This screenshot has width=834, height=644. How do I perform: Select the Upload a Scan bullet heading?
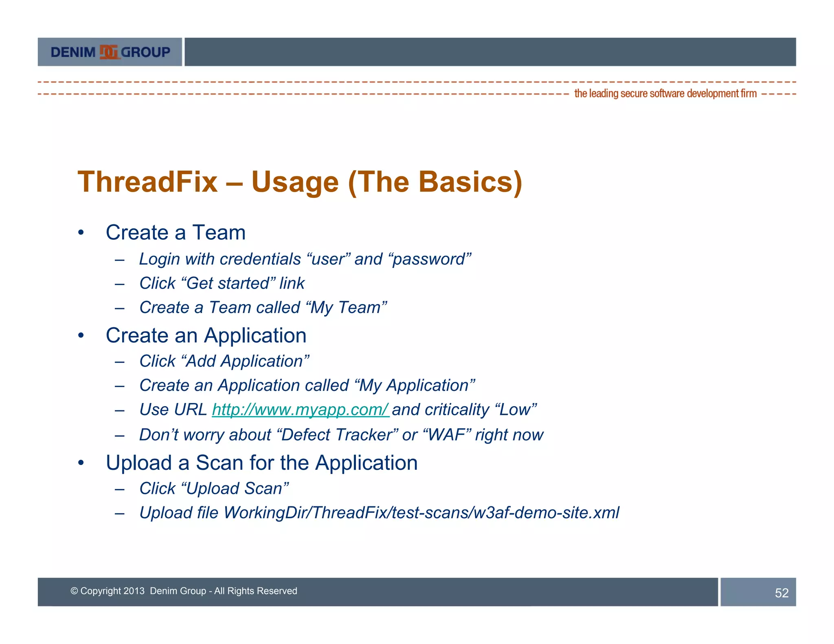(261, 463)
